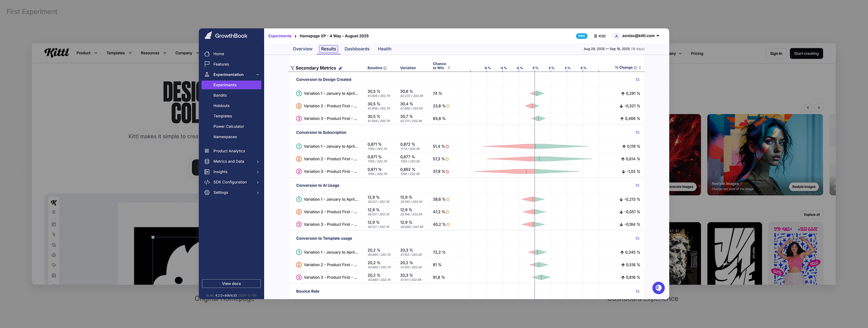Screen dimensions: 868x328
Task: Click previous carousel arrow on homepage
Action: [808, 108]
